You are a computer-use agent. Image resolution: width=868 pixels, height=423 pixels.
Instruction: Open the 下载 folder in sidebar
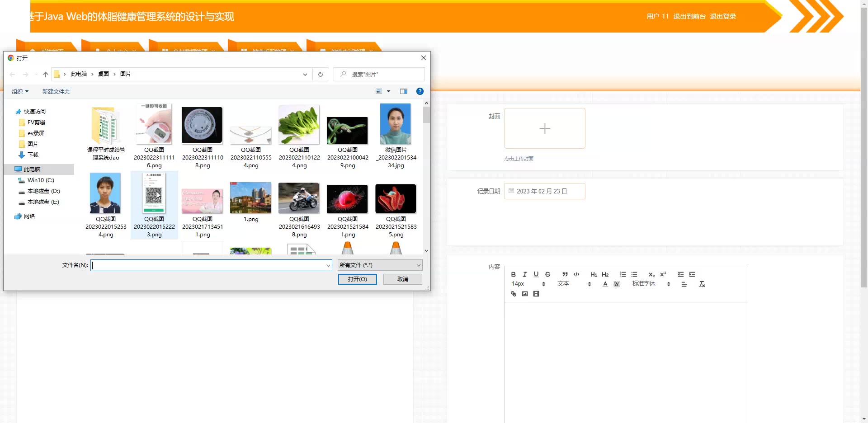coord(33,155)
